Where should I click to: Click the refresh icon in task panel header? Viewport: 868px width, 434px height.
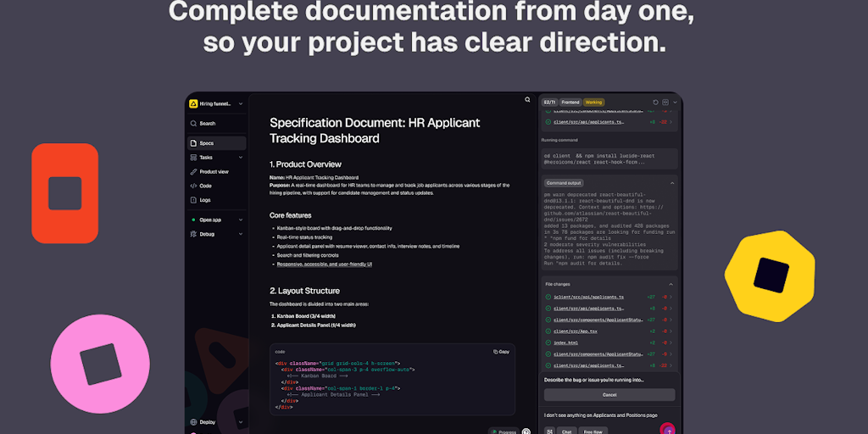click(655, 103)
